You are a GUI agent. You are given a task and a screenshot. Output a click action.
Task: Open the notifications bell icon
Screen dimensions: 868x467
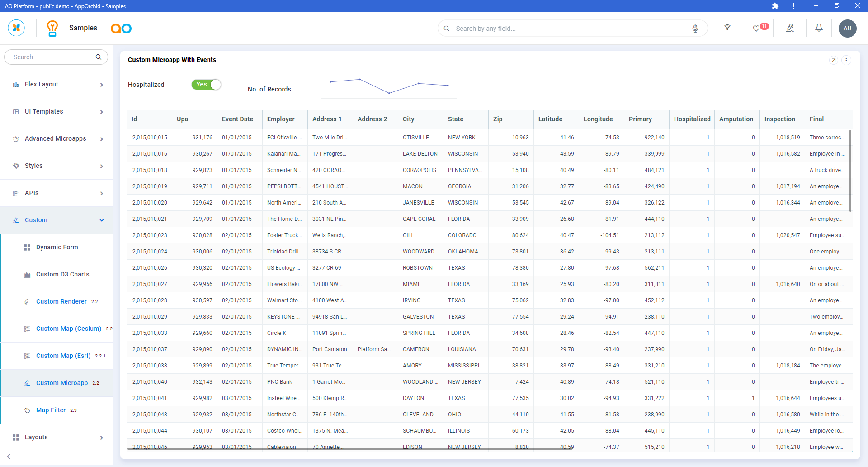point(819,28)
